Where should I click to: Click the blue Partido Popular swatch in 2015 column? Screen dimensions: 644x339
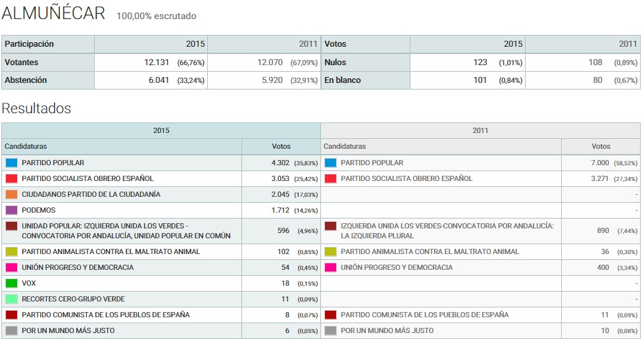(11, 163)
